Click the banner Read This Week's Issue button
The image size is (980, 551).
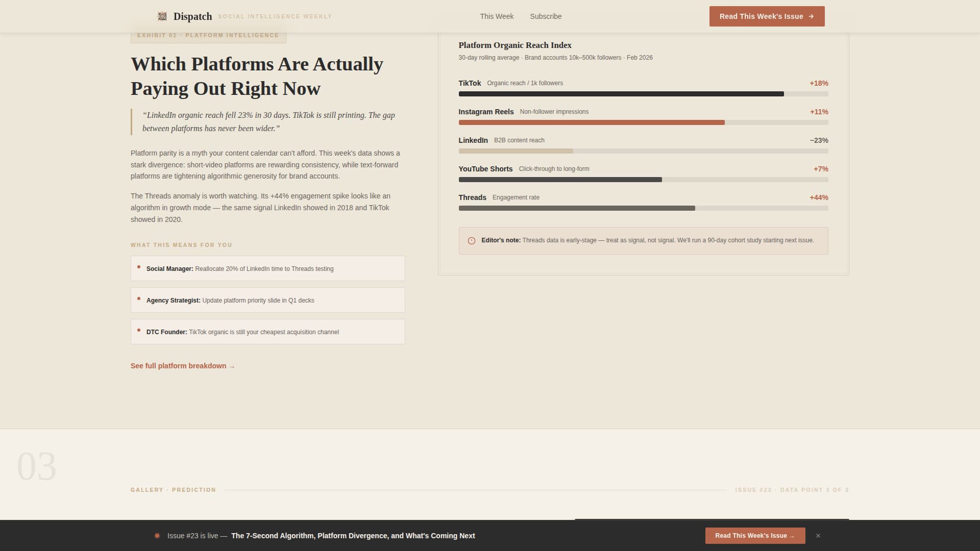click(755, 536)
